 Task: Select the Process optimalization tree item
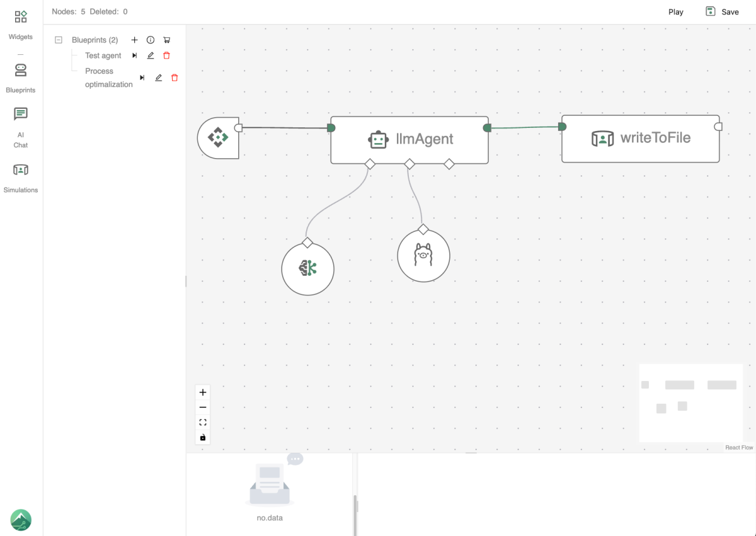[109, 77]
